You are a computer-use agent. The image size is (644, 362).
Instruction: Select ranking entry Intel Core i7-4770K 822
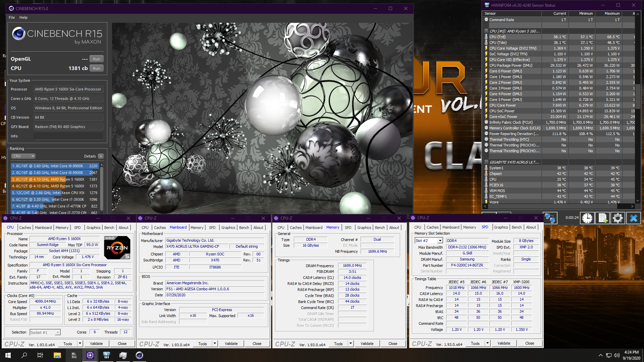tap(54, 206)
